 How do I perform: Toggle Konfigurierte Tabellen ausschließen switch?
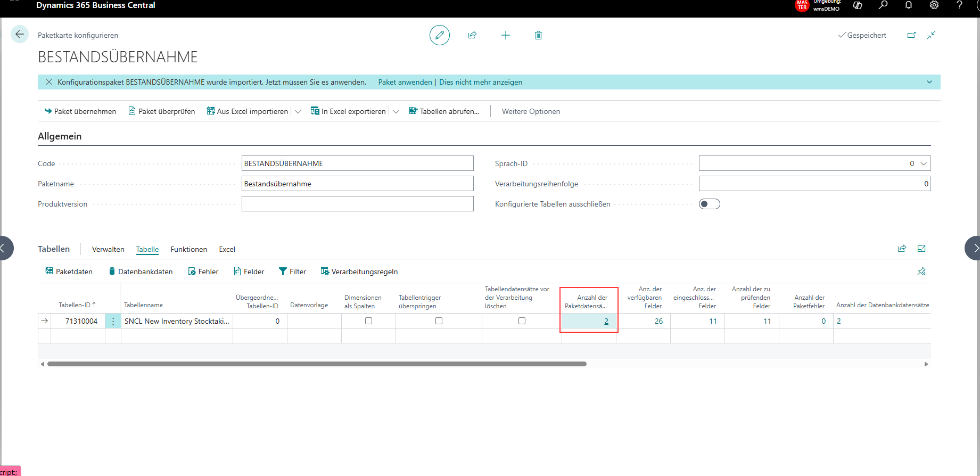pos(710,204)
